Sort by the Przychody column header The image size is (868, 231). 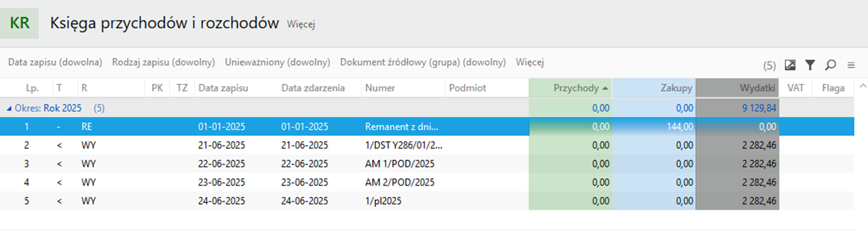coord(570,88)
